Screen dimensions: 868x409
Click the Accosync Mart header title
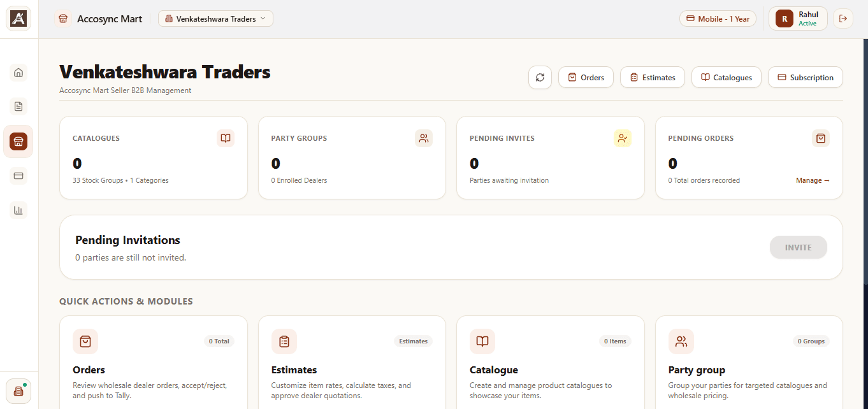coord(110,19)
